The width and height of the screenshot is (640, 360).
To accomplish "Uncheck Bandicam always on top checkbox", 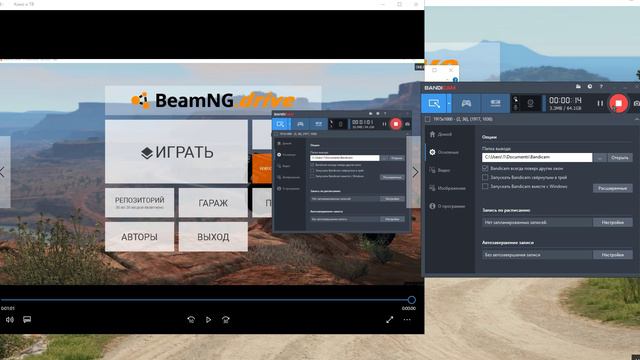I will [x=485, y=168].
